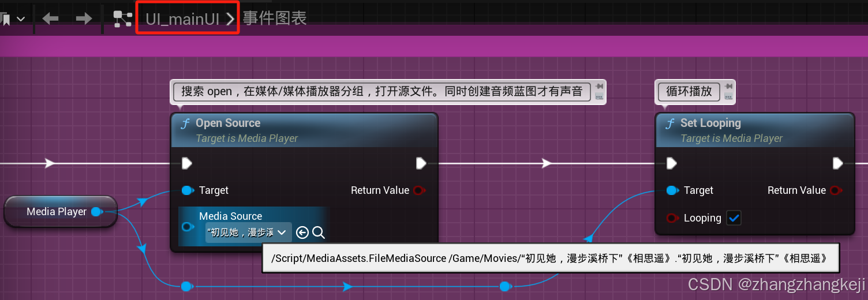868x300 pixels.
Task: Select the Media Player variable node
Action: tap(61, 212)
